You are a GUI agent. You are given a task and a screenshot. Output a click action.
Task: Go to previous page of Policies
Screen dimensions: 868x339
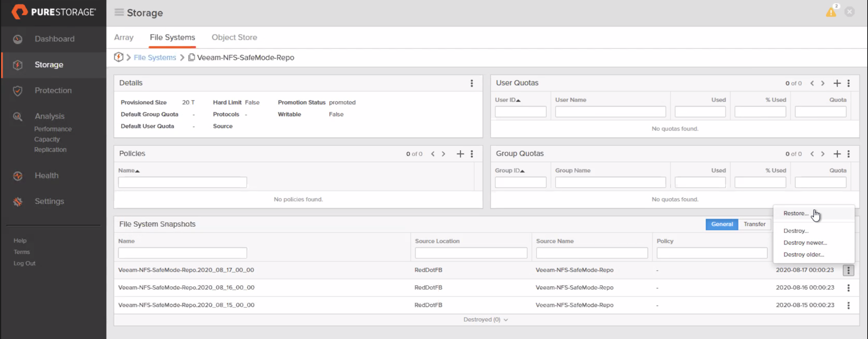point(433,154)
